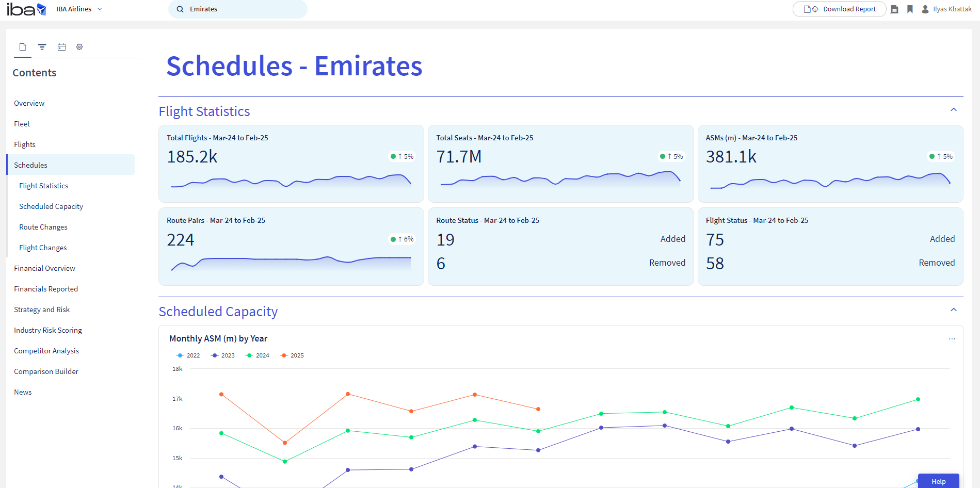980x488 pixels.
Task: Click the ASMs 381.1k value
Action: tap(731, 157)
